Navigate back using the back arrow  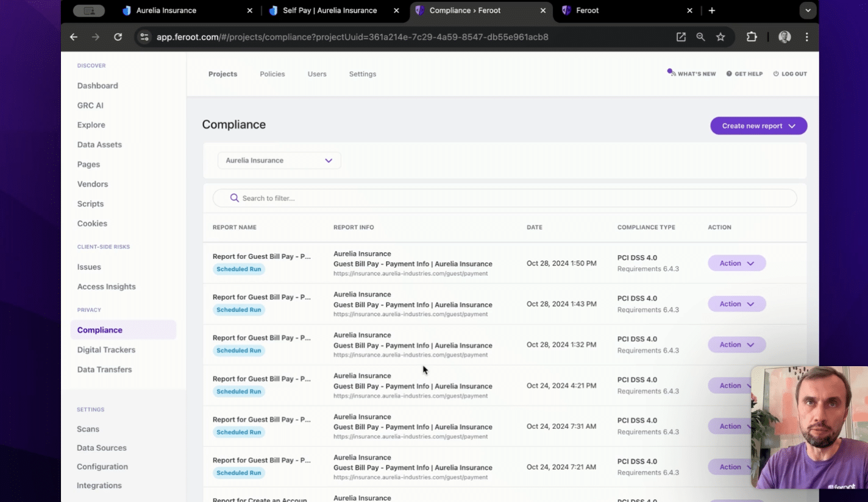pos(73,37)
